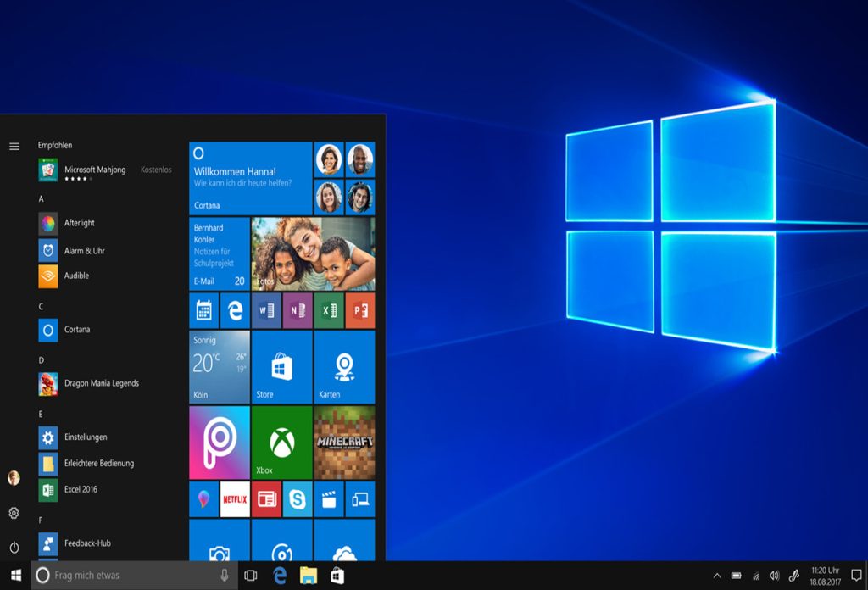Open the red News tile
868x590 pixels.
(x=266, y=499)
